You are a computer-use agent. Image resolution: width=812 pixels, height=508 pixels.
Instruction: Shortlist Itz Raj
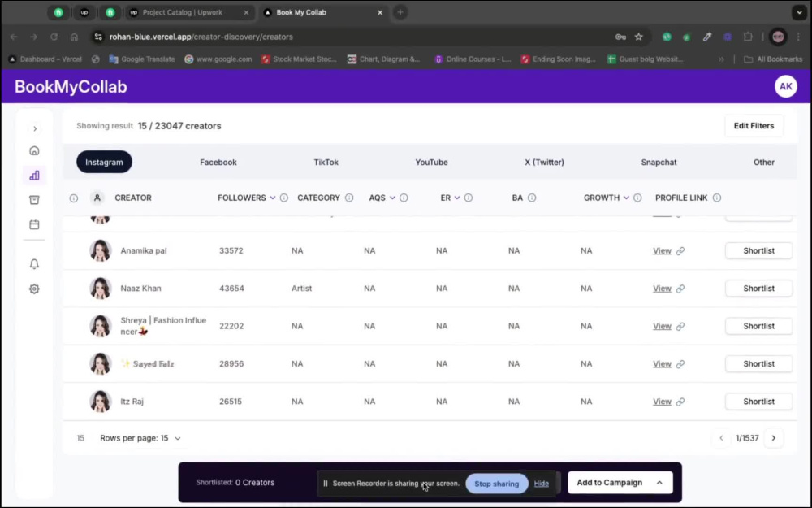point(758,402)
